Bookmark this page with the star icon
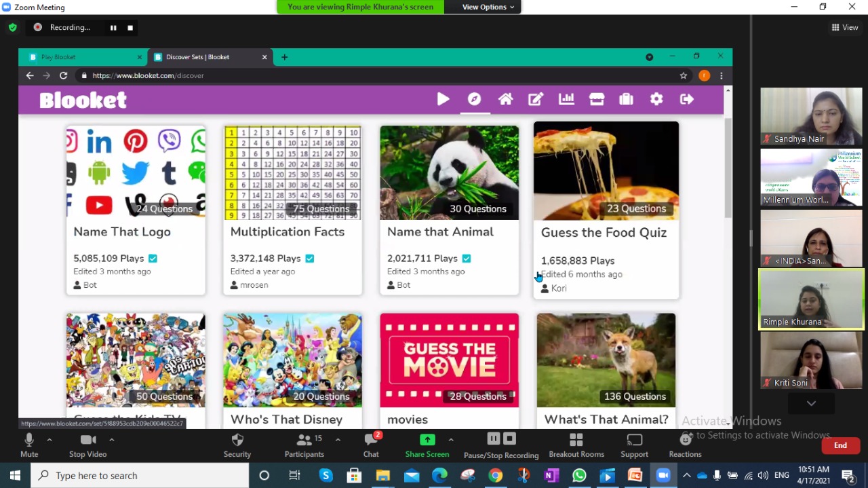Screen dimensions: 868x488 coord(684,75)
